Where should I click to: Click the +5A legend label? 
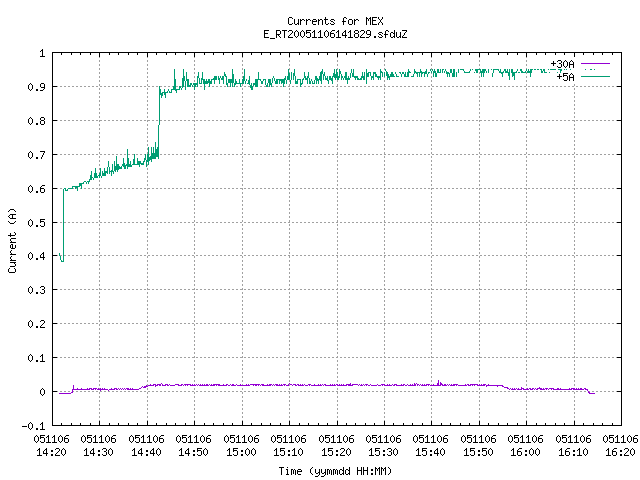point(565,77)
